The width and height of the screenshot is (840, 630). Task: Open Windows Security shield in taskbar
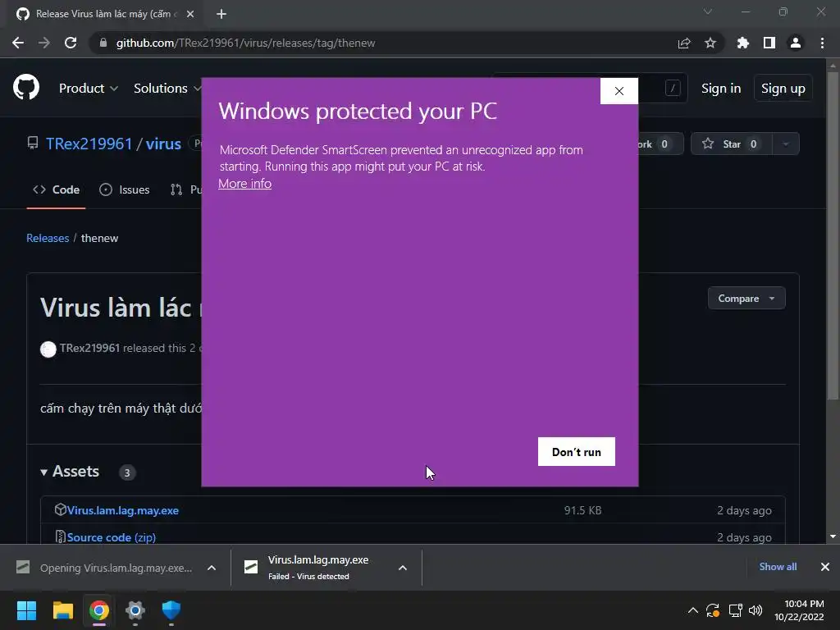click(171, 610)
